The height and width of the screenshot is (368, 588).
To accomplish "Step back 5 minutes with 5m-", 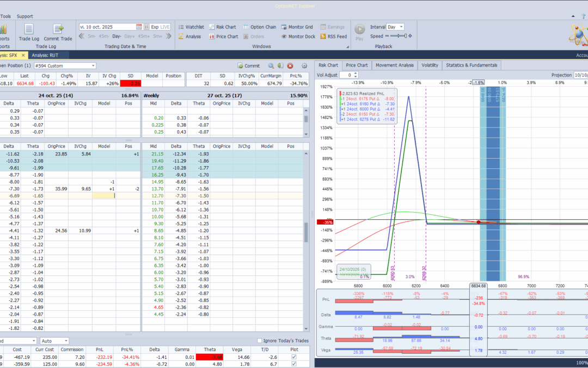I will pos(91,37).
